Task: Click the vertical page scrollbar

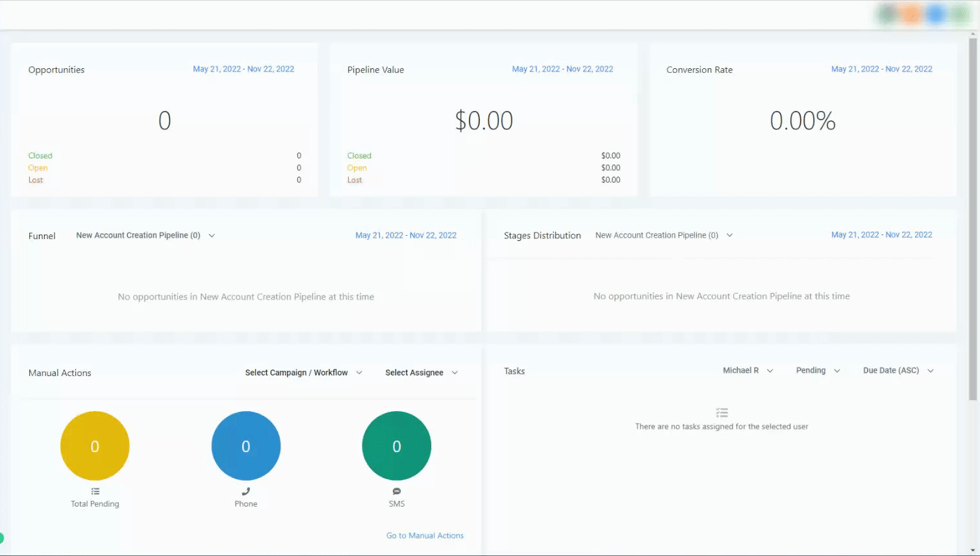Action: pyautogui.click(x=973, y=221)
